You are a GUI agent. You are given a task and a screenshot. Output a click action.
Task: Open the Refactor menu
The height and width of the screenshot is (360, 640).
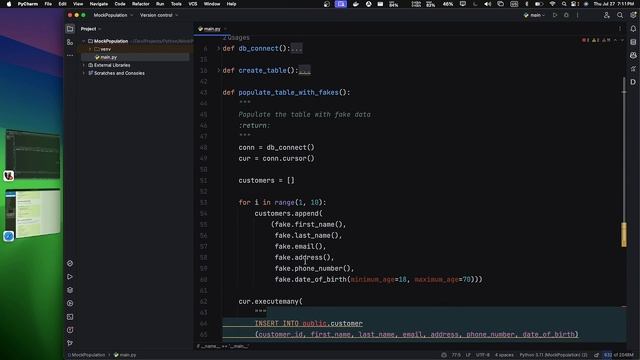click(140, 4)
